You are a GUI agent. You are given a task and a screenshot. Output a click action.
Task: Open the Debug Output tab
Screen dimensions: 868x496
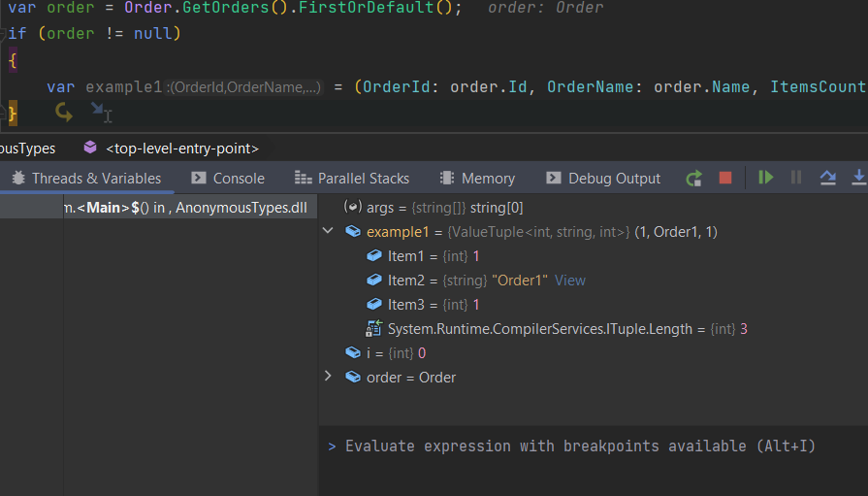(603, 178)
